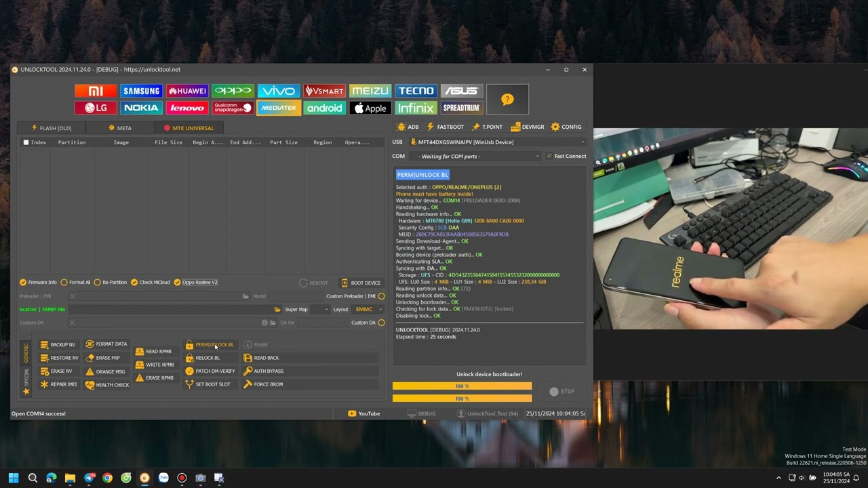Enable the Format All option
The image size is (868, 488).
coord(75,282)
